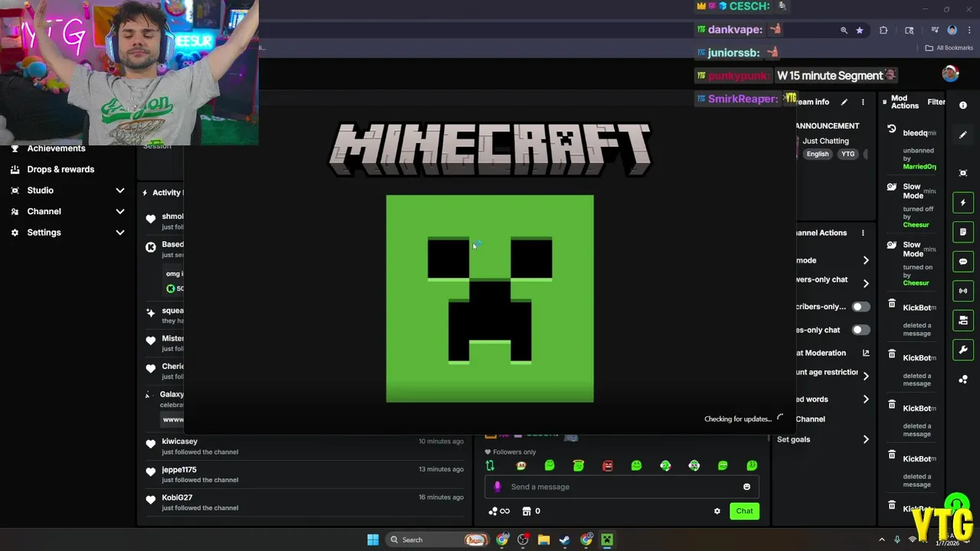Click Chrome bookmark star icon
Screen dimensions: 980x551
tap(860, 31)
